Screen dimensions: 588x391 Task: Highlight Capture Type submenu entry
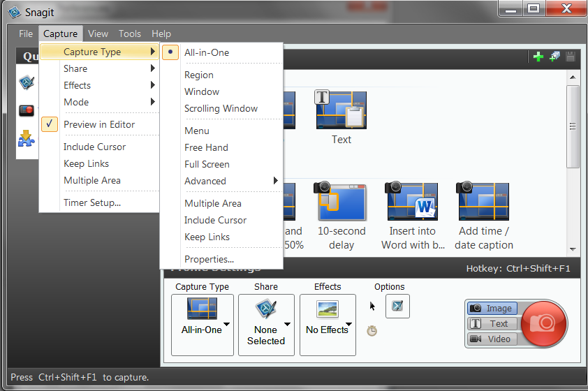tap(99, 52)
